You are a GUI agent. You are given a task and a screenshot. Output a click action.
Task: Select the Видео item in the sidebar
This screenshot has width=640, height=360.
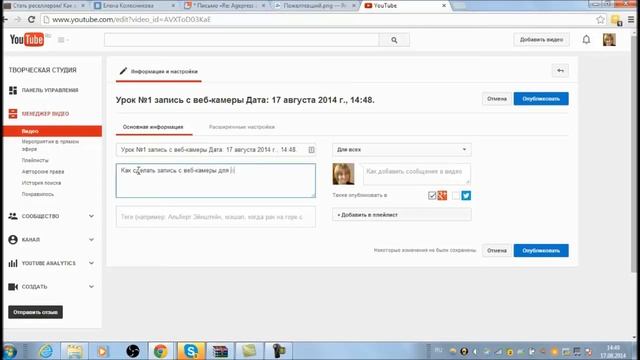click(x=52, y=131)
